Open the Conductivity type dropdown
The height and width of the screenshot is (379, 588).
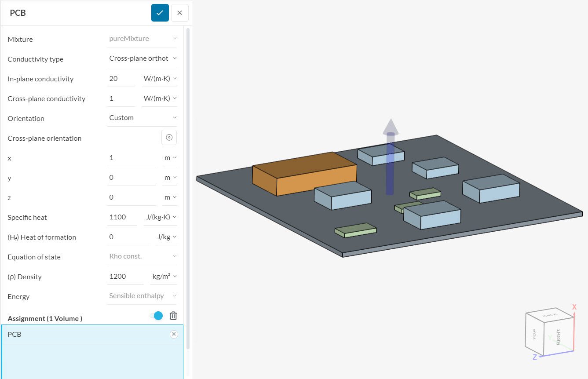[142, 58]
